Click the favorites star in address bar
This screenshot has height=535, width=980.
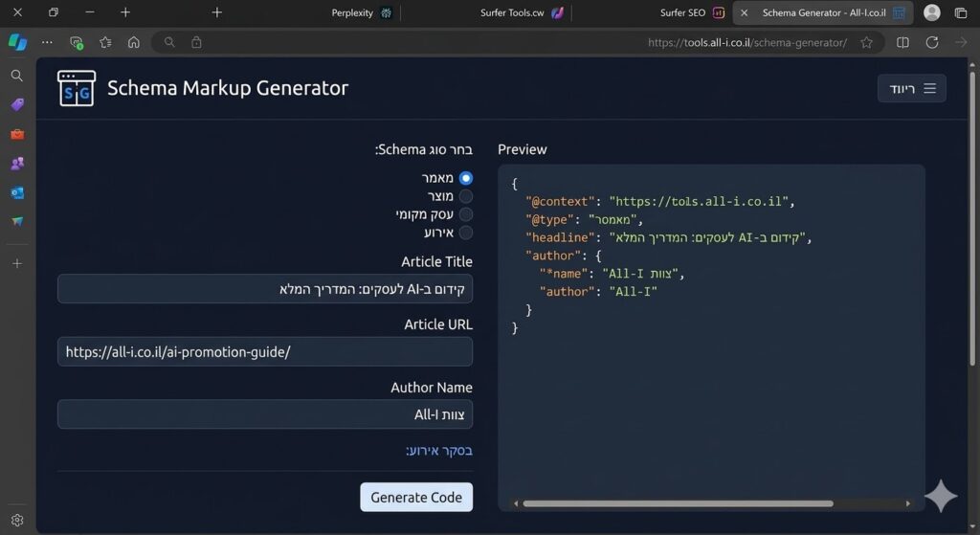click(x=866, y=42)
